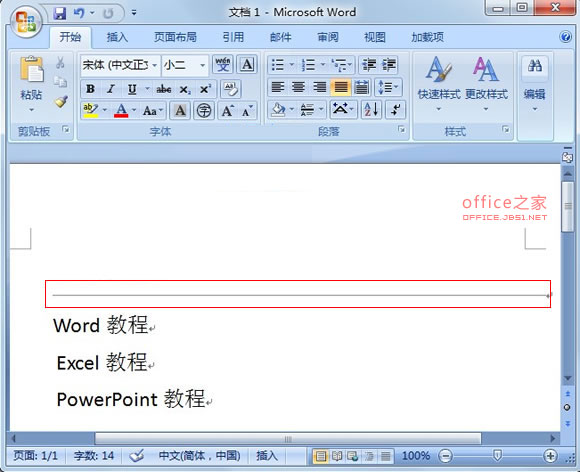Increase paragraph indent

[x=388, y=65]
